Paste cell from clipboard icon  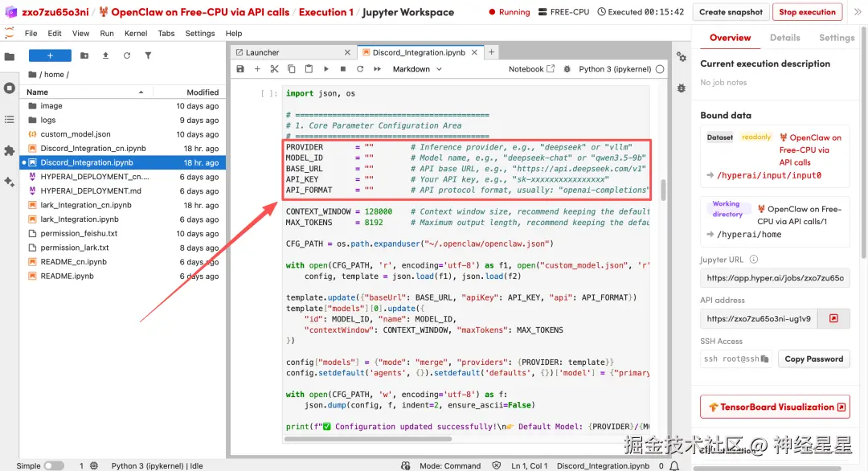click(x=309, y=69)
